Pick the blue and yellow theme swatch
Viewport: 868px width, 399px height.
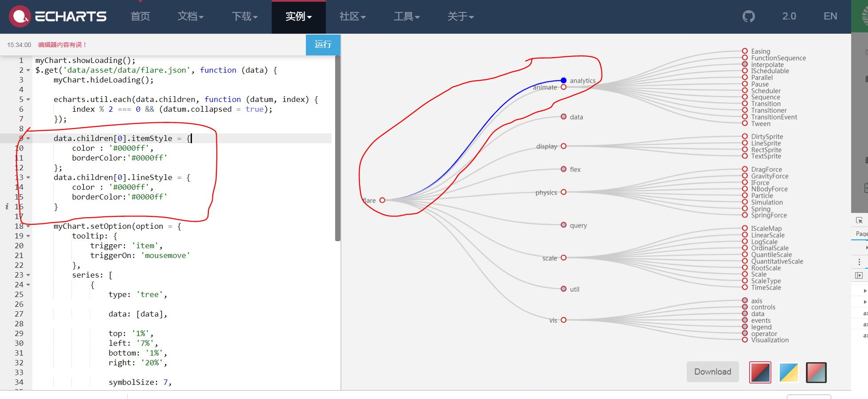tap(788, 372)
